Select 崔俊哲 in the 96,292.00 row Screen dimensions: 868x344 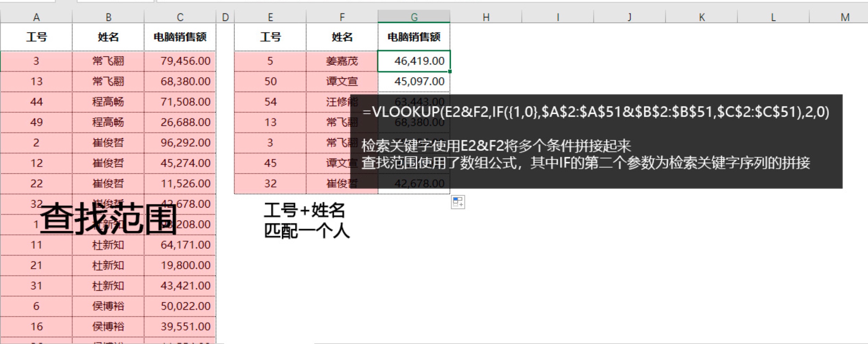coord(108,143)
